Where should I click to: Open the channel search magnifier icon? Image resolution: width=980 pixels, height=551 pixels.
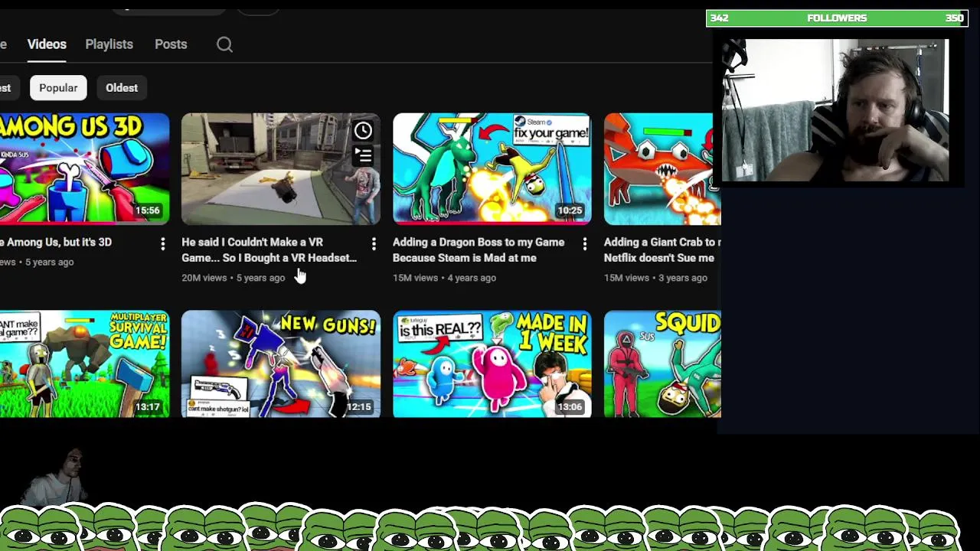click(224, 44)
